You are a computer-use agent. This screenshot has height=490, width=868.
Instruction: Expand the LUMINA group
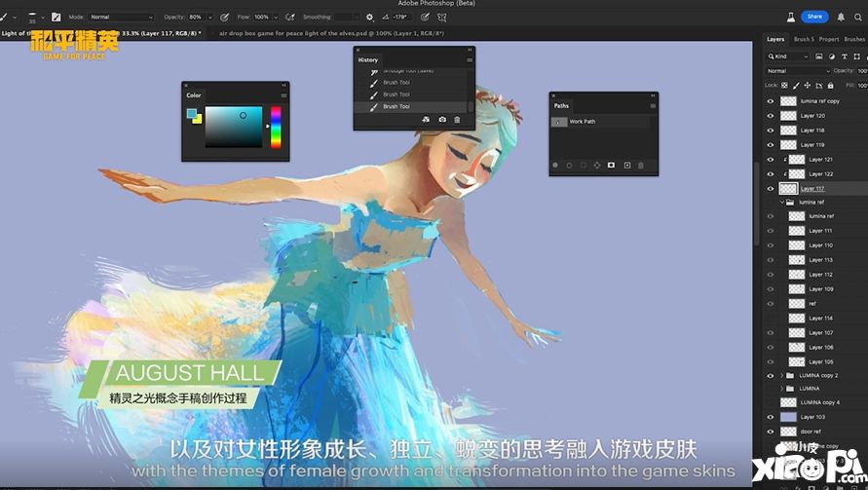coord(782,389)
